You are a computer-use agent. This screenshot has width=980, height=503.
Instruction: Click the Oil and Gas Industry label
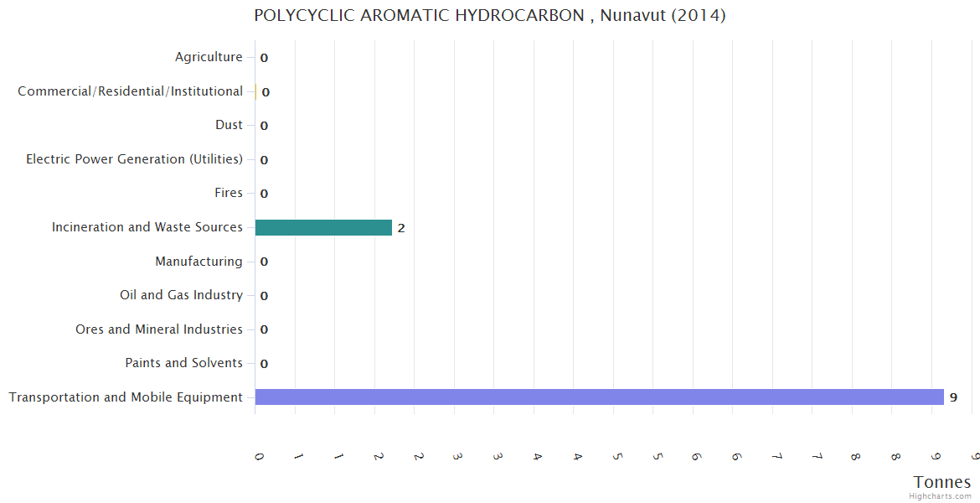point(181,295)
